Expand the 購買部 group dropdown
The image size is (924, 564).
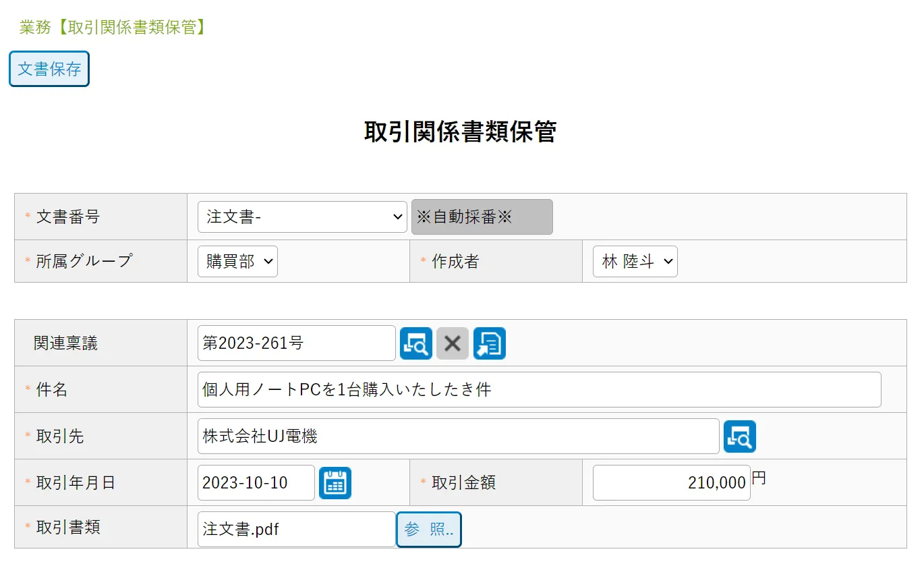[237, 261]
